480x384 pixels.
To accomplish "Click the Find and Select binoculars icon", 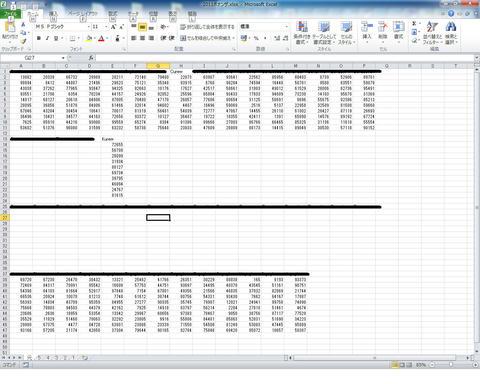I will (x=451, y=33).
